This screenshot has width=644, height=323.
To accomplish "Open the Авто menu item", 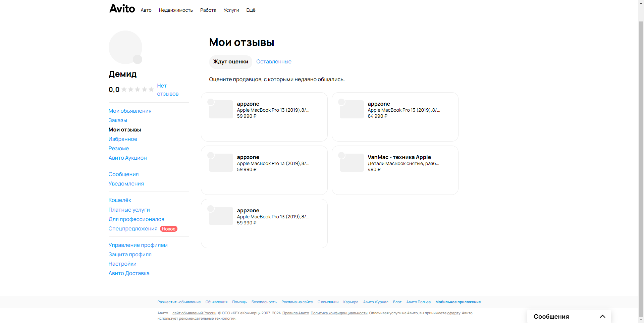I will pyautogui.click(x=146, y=10).
